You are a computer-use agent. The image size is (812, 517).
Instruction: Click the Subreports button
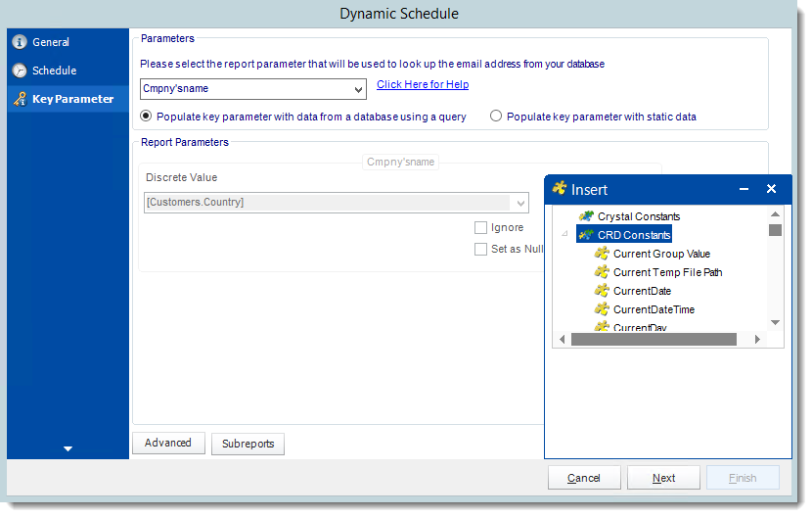(x=248, y=444)
